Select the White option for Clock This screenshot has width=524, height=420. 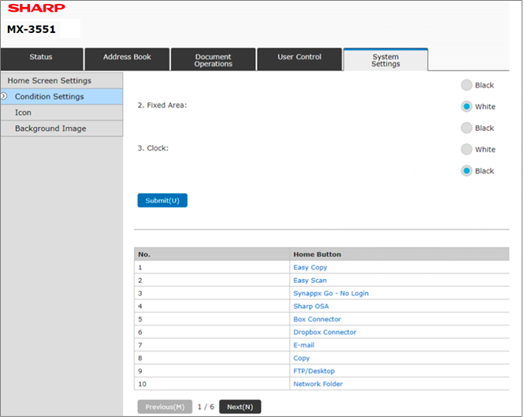click(466, 150)
